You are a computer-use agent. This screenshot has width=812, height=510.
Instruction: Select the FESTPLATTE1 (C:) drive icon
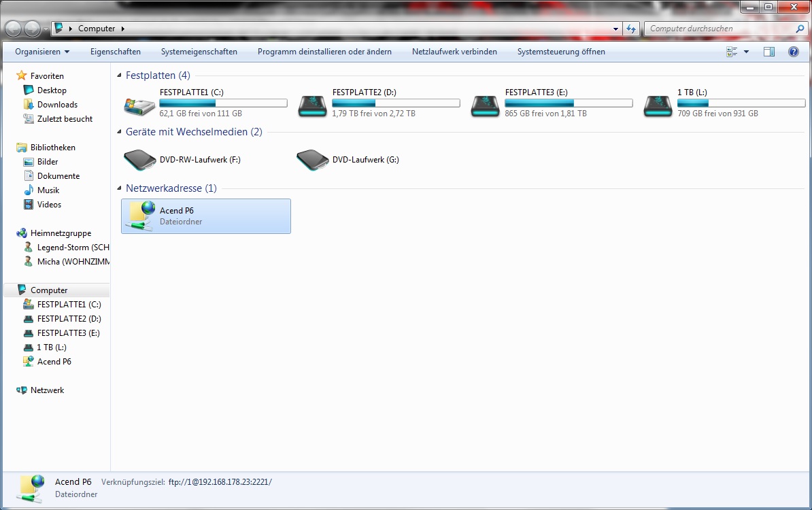pos(139,105)
